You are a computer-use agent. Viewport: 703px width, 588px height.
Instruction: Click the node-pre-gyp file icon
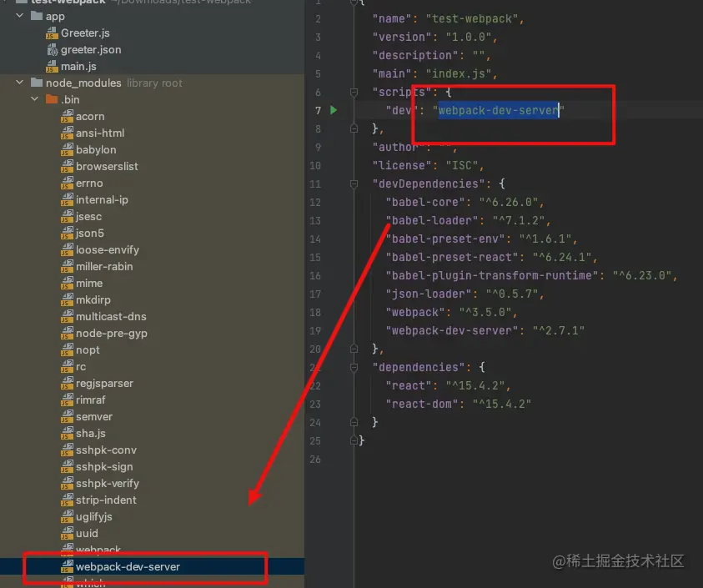(67, 334)
